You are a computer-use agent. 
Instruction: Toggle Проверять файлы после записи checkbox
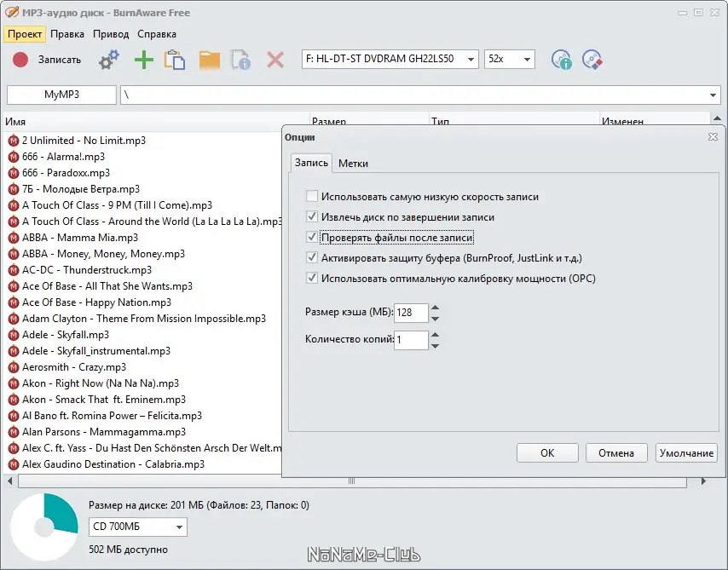312,237
